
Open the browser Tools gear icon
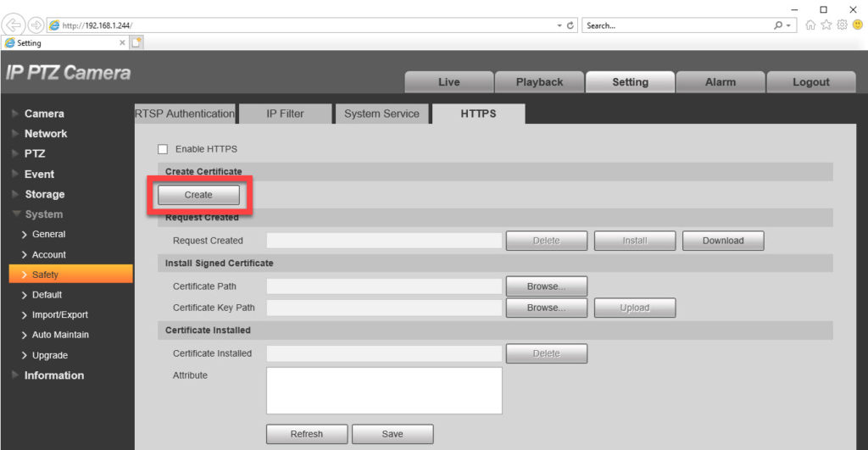pos(842,25)
